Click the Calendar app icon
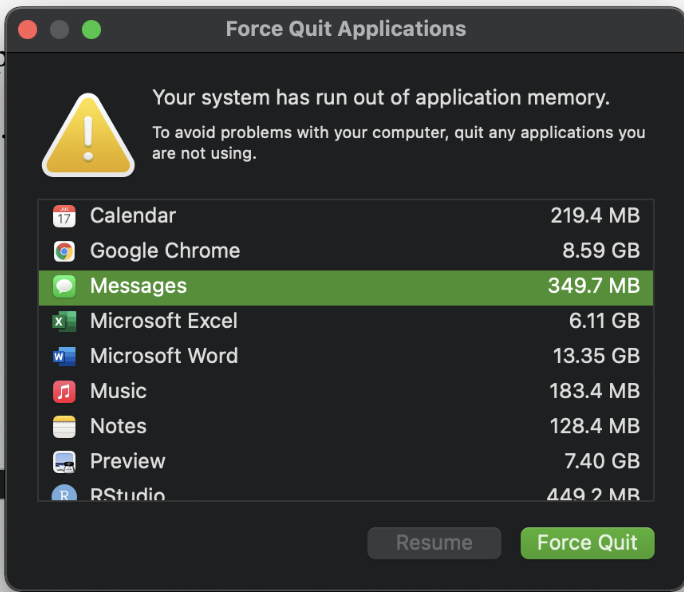This screenshot has height=592, width=684. (64, 216)
